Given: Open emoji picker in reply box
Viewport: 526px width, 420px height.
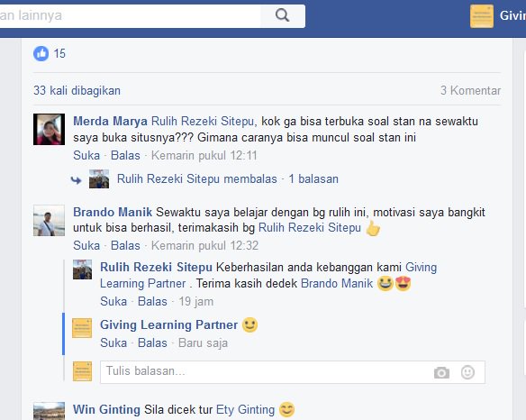Looking at the screenshot, I should [467, 372].
